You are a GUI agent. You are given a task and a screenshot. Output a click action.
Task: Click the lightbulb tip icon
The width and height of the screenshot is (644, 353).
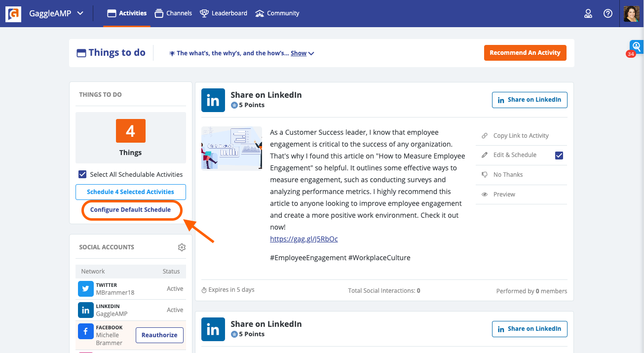tap(172, 53)
